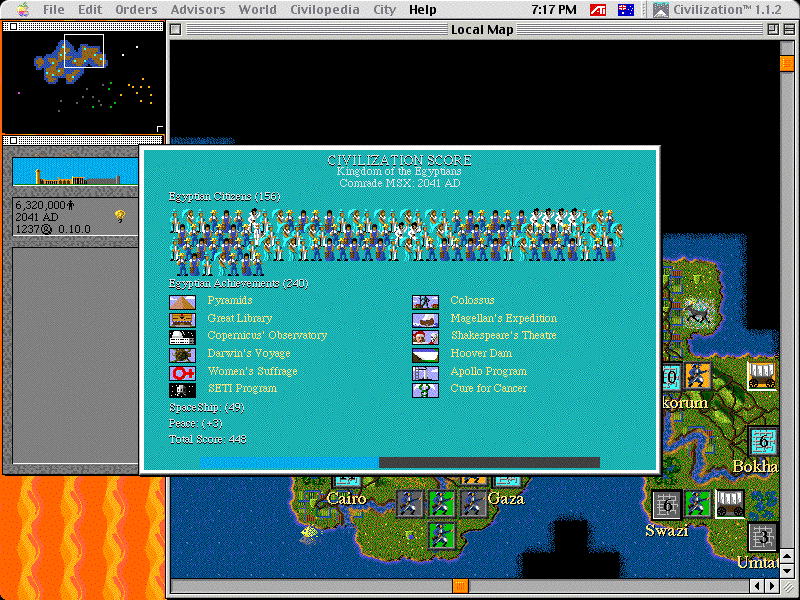This screenshot has height=600, width=800.
Task: Click the ATI icon in the menu bar
Action: (598, 10)
